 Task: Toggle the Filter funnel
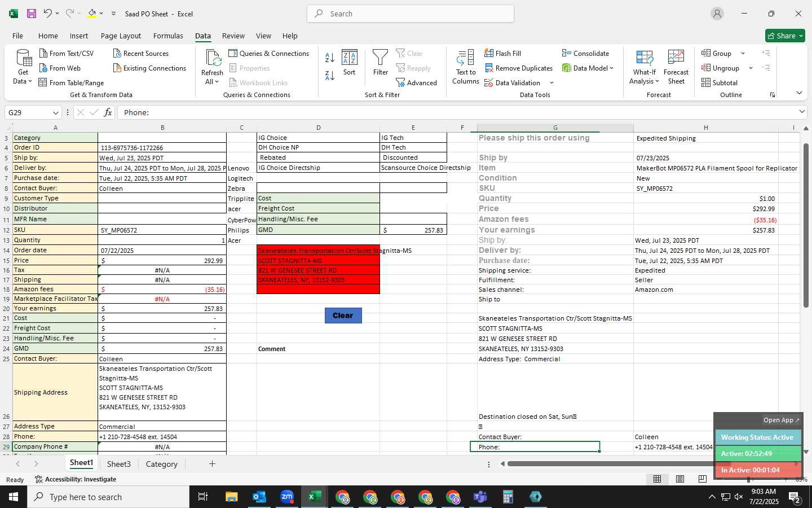[x=381, y=63]
